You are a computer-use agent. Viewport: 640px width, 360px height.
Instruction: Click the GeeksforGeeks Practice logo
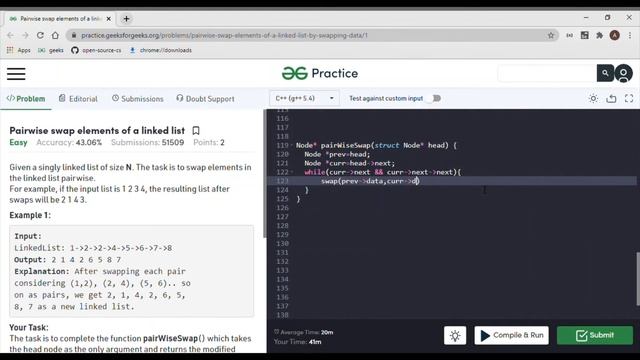pos(320,73)
